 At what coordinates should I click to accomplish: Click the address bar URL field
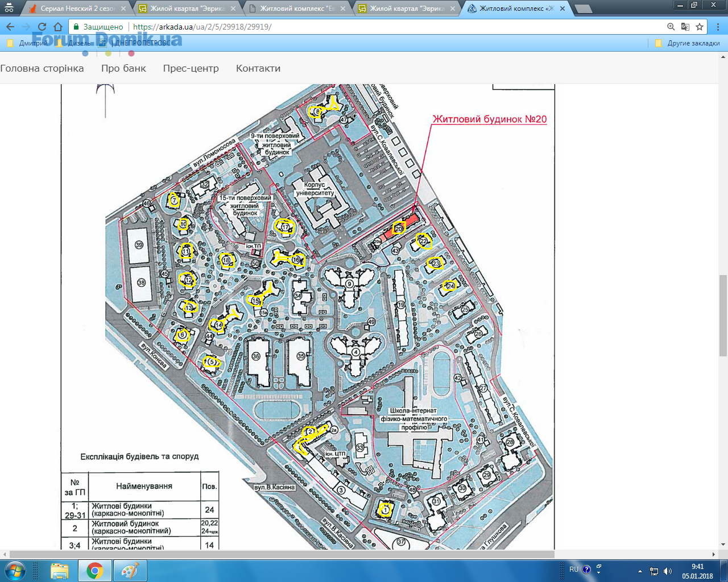tap(370, 27)
